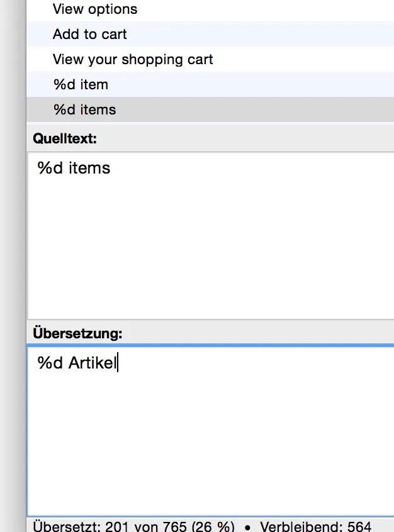The height and width of the screenshot is (532, 394).
Task: Select the highlighted "%d items" row
Action: (210, 109)
